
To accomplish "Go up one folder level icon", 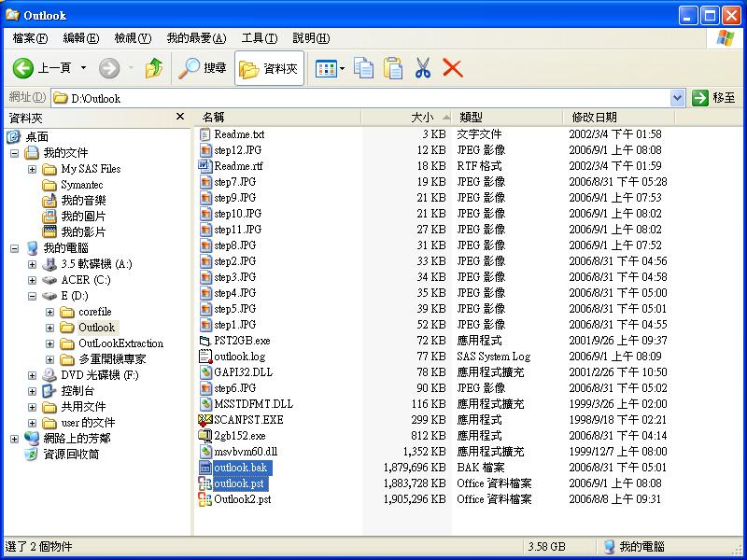I will coord(154,68).
